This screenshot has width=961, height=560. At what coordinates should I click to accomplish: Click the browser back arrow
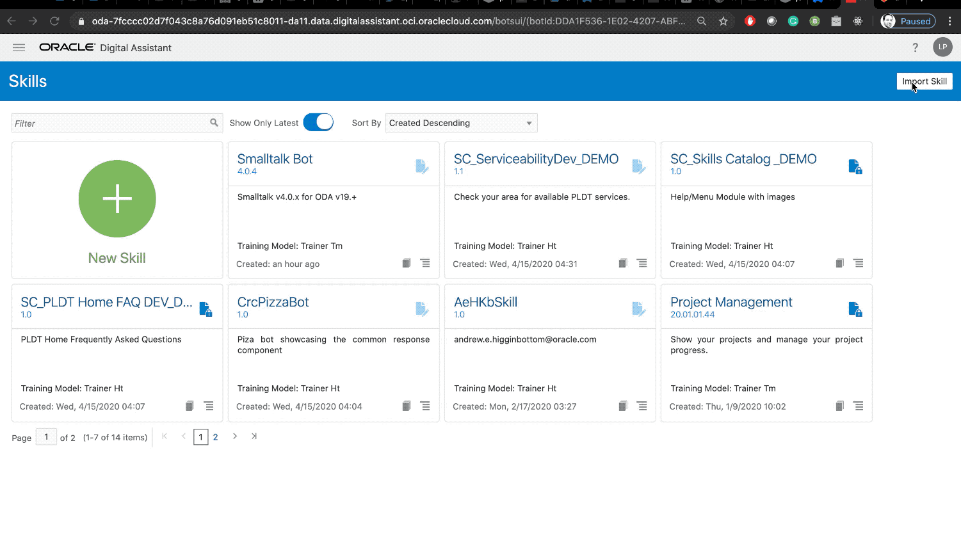[12, 21]
